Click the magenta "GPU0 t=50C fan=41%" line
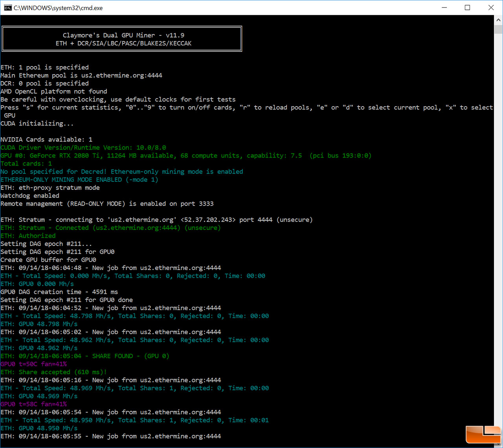The image size is (503, 448). (34, 364)
